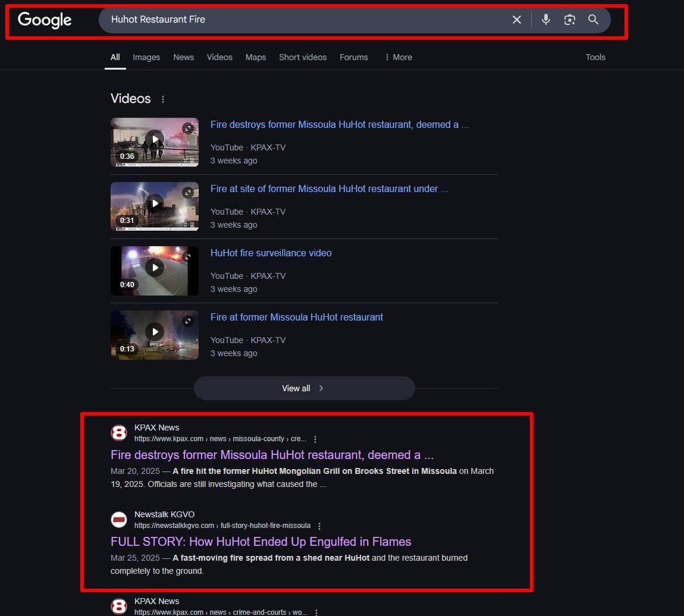
Task: Click into the Huhot Restaurant Fire search field
Action: pyautogui.click(x=297, y=20)
